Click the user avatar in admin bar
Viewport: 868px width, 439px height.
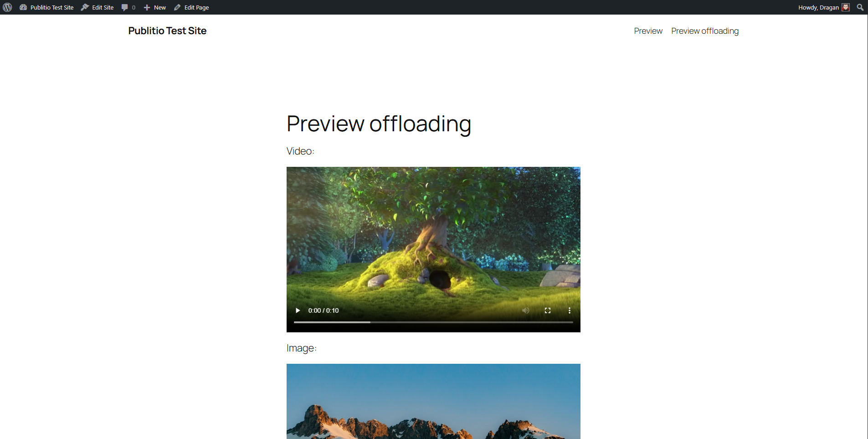pyautogui.click(x=846, y=7)
